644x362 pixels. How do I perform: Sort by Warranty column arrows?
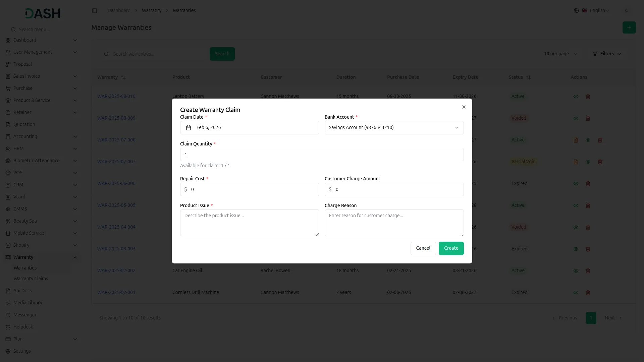pyautogui.click(x=123, y=77)
